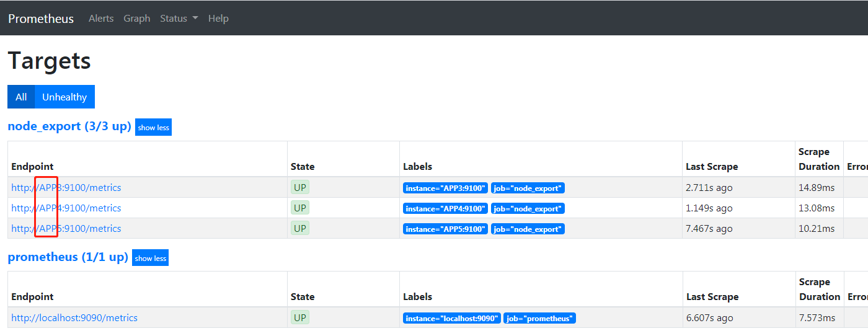868x336 pixels.
Task: Click the 6.607s ago last scrape value
Action: point(709,317)
